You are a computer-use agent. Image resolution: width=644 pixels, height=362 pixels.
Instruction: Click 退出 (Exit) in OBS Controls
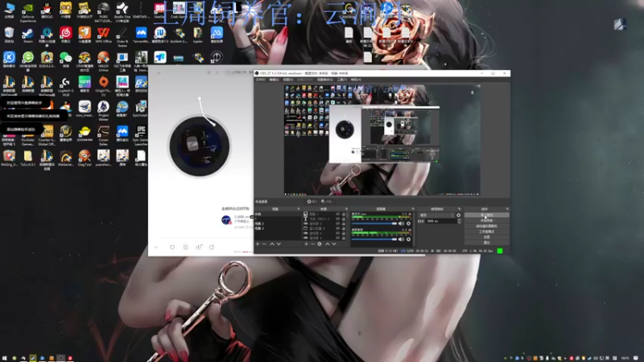point(487,243)
